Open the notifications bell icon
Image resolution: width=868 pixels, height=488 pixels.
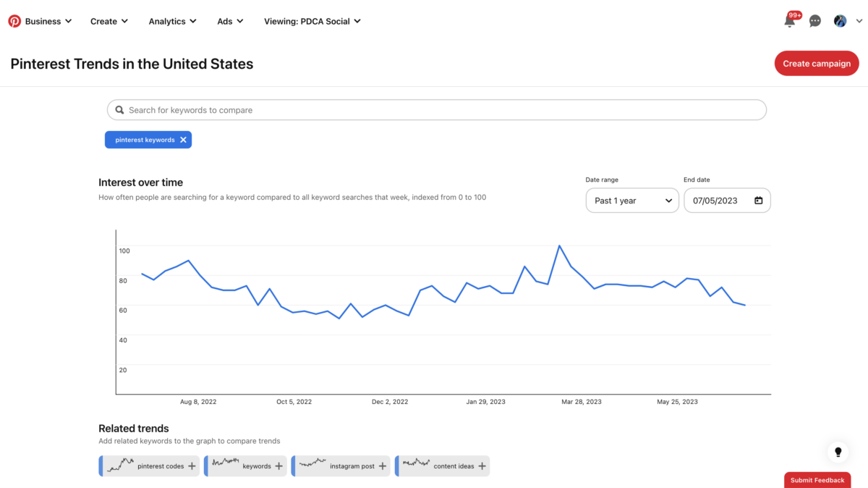789,22
